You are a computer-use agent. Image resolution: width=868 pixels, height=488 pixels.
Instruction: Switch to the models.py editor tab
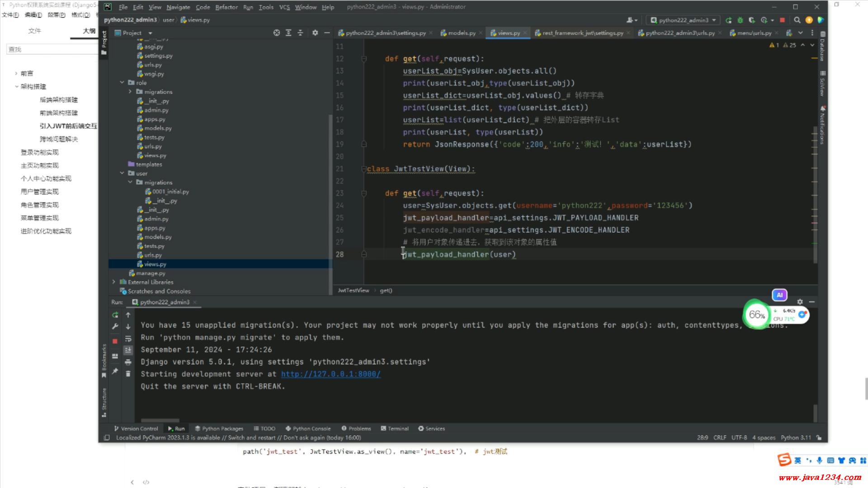click(x=462, y=33)
